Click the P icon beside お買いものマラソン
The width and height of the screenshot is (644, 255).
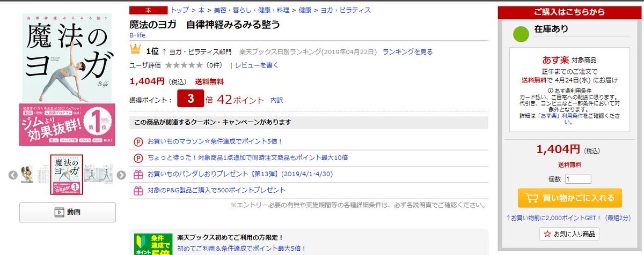(137, 141)
